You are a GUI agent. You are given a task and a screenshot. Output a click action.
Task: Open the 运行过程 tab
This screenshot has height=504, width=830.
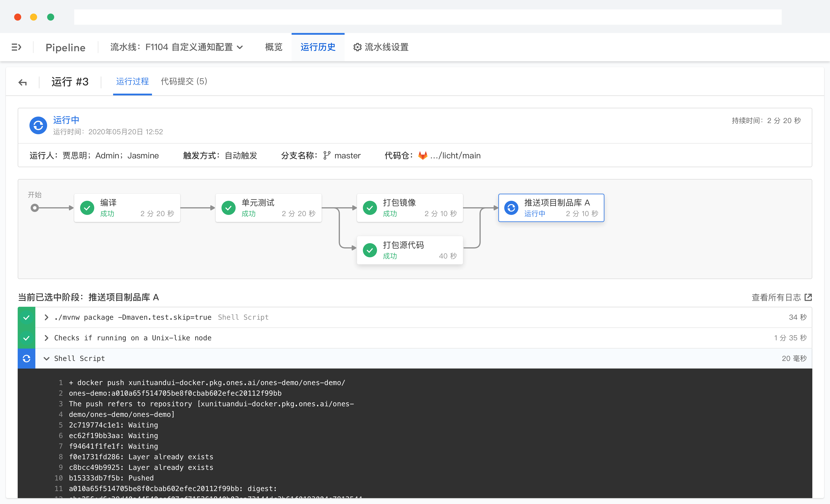tap(132, 81)
